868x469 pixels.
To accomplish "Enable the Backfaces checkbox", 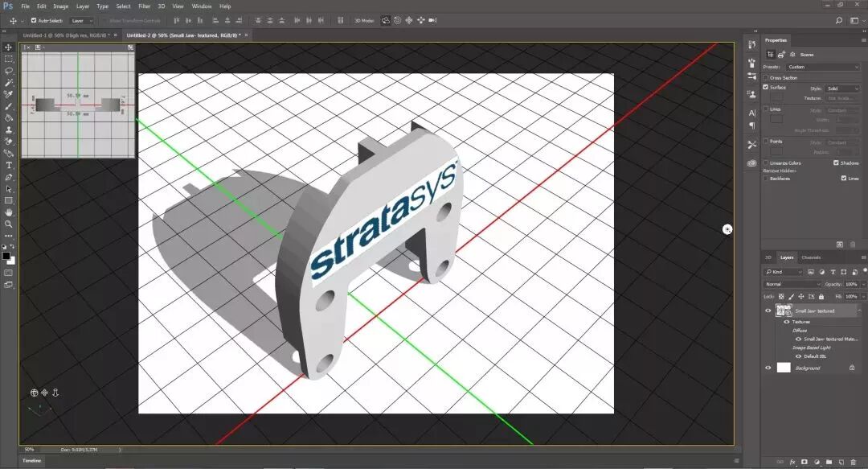I will coord(766,179).
